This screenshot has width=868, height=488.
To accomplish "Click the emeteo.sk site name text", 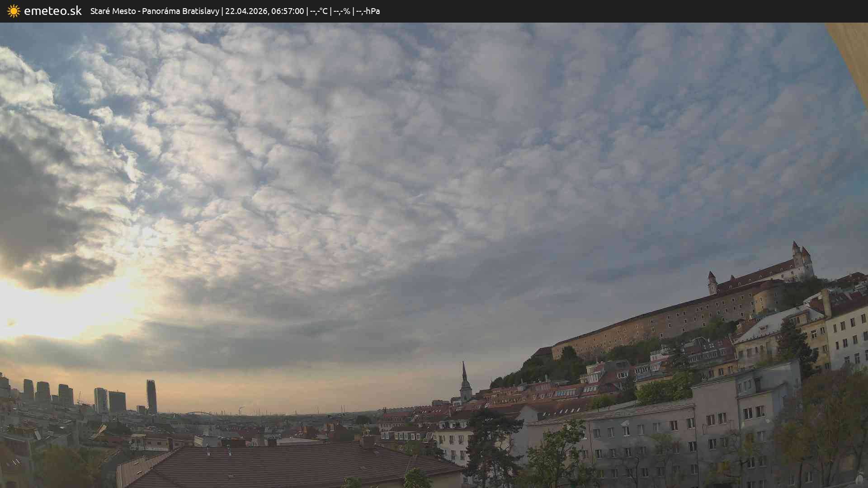I will pyautogui.click(x=53, y=11).
